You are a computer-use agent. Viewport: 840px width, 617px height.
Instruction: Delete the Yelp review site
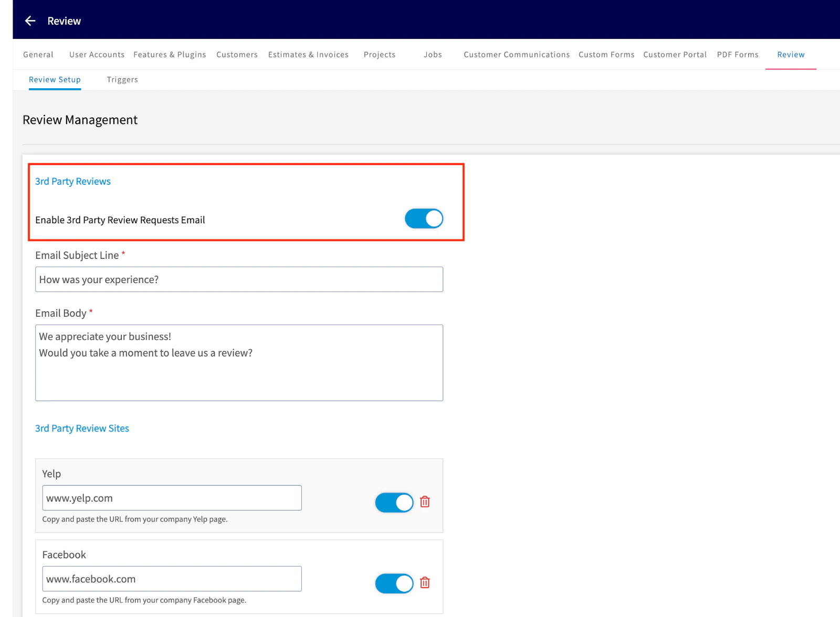point(425,502)
